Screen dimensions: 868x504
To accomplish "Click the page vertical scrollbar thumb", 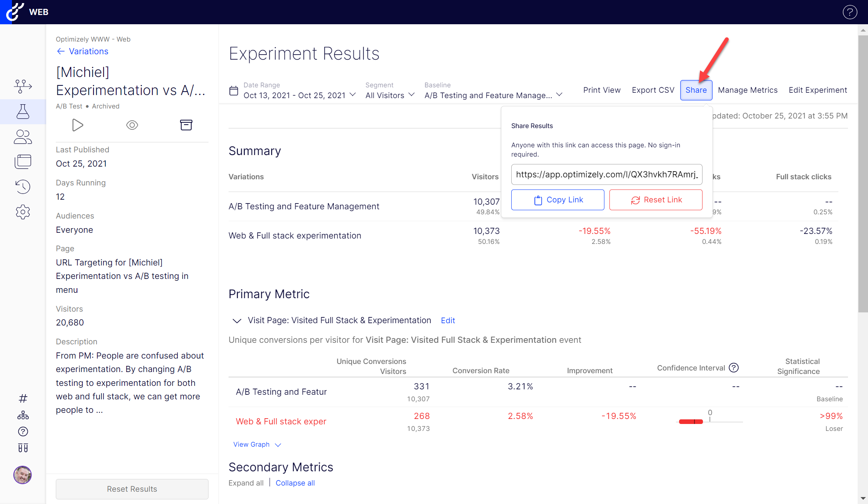I will point(863,174).
